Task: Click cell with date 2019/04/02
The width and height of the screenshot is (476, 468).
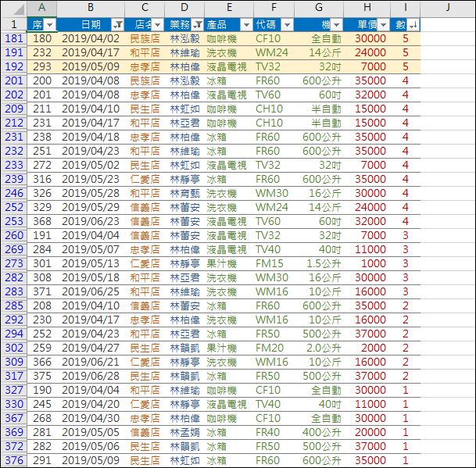Action: point(91,38)
